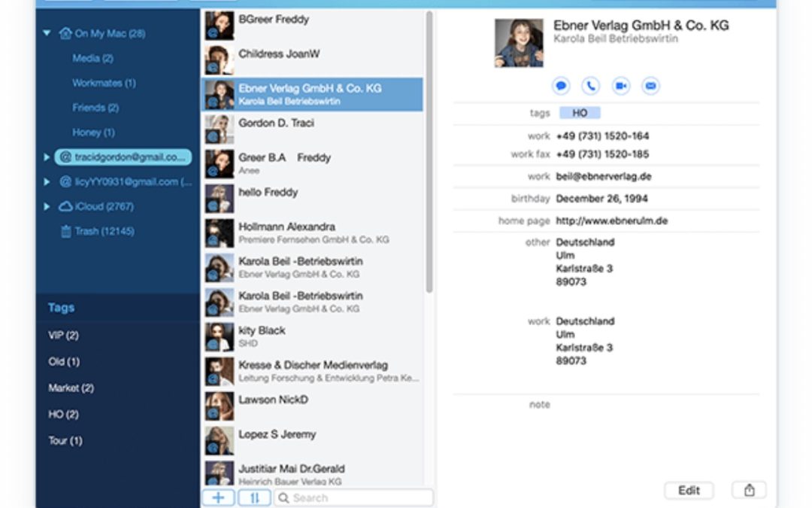
Task: Open the home page link http://www.ebnerulm.de
Action: coord(609,221)
